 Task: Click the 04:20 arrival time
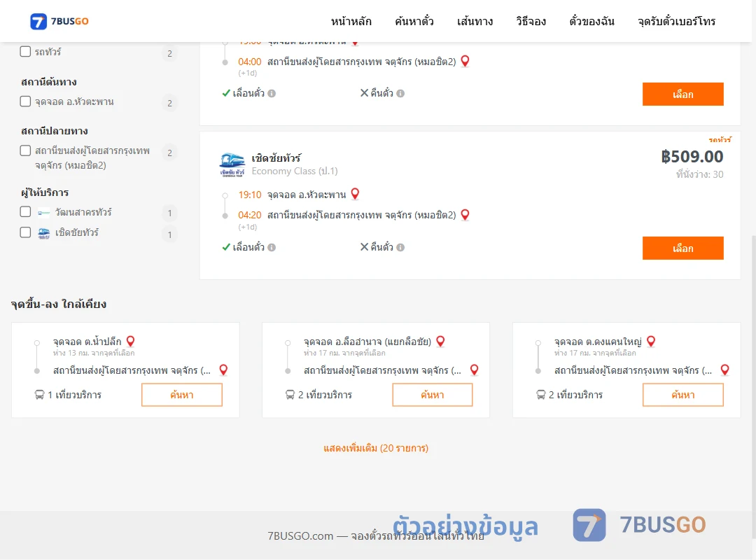[x=250, y=215]
